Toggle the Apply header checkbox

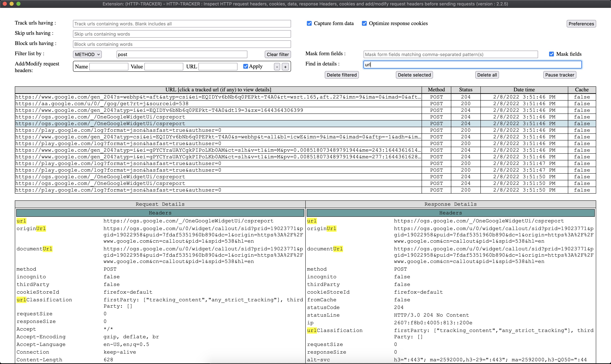point(245,66)
